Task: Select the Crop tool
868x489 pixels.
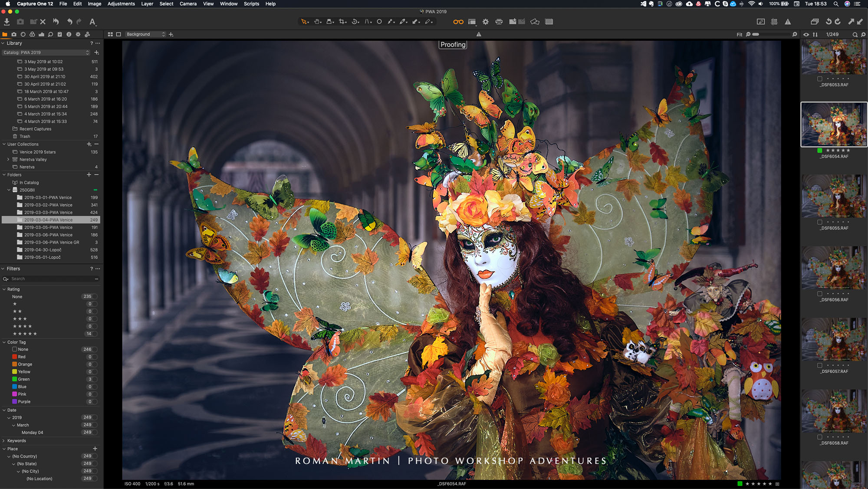Action: coord(342,21)
